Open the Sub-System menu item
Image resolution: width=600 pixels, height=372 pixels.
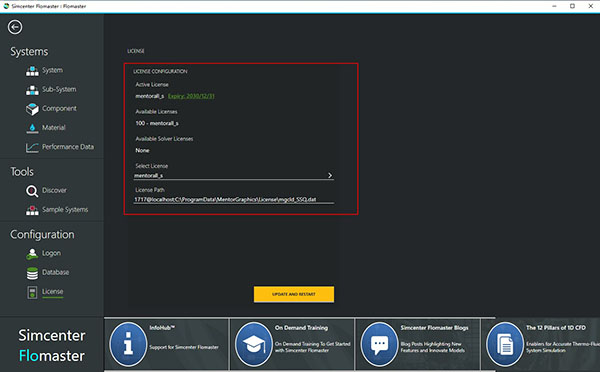59,89
